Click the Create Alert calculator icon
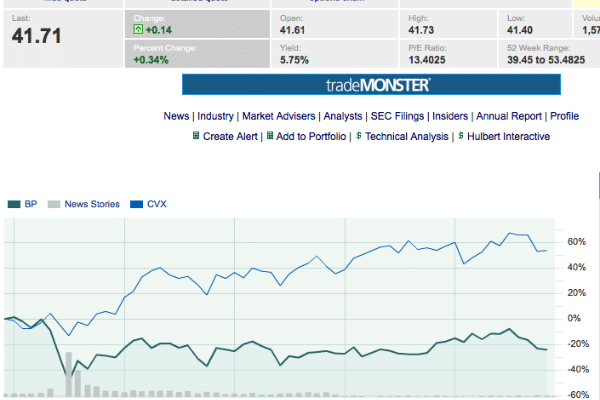This screenshot has width=600, height=400. point(196,136)
